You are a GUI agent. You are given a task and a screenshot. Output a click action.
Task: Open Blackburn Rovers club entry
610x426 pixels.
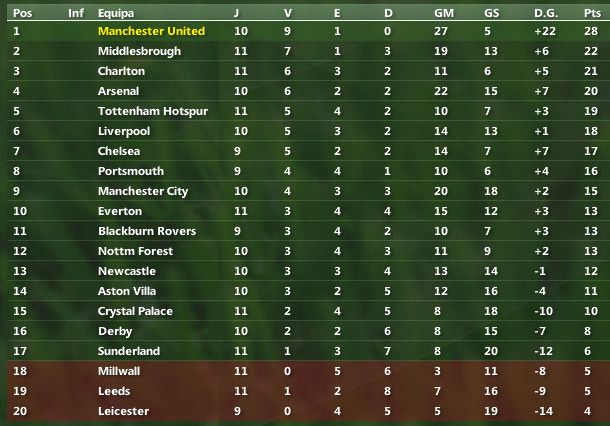click(146, 231)
